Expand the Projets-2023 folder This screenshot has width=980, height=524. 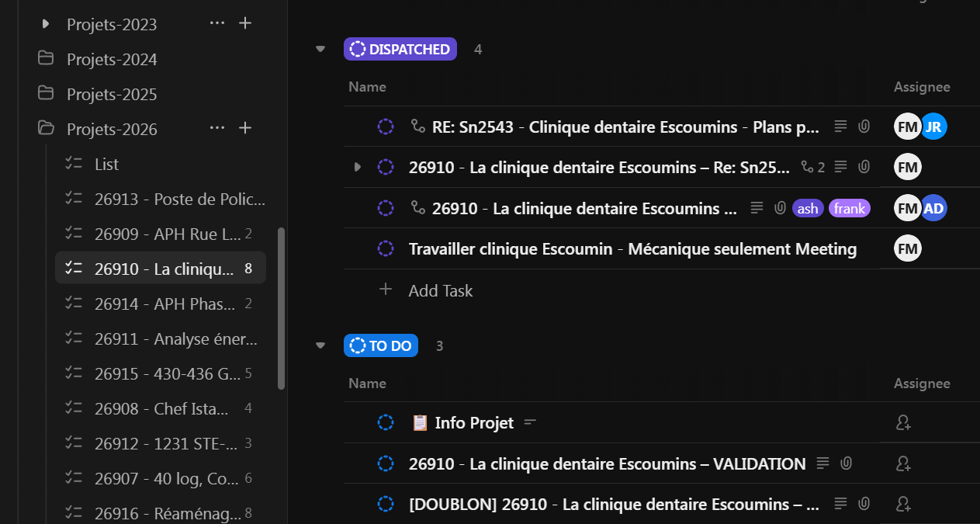[x=46, y=24]
